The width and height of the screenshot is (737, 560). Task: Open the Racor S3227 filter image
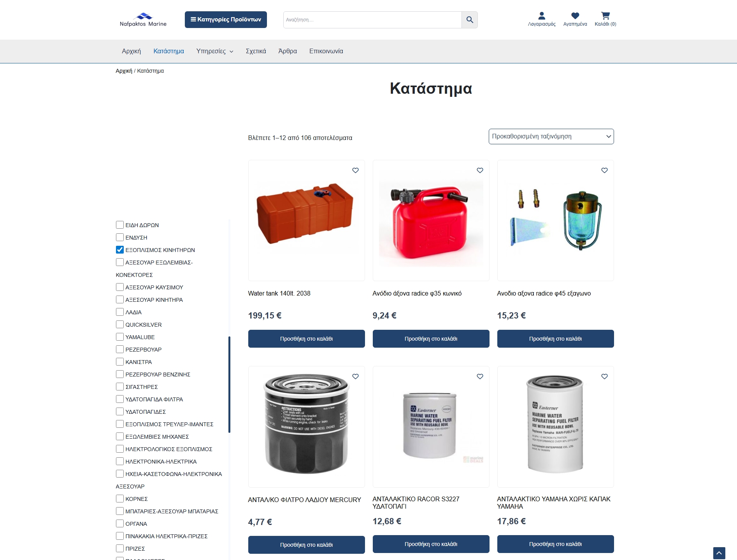tap(431, 427)
